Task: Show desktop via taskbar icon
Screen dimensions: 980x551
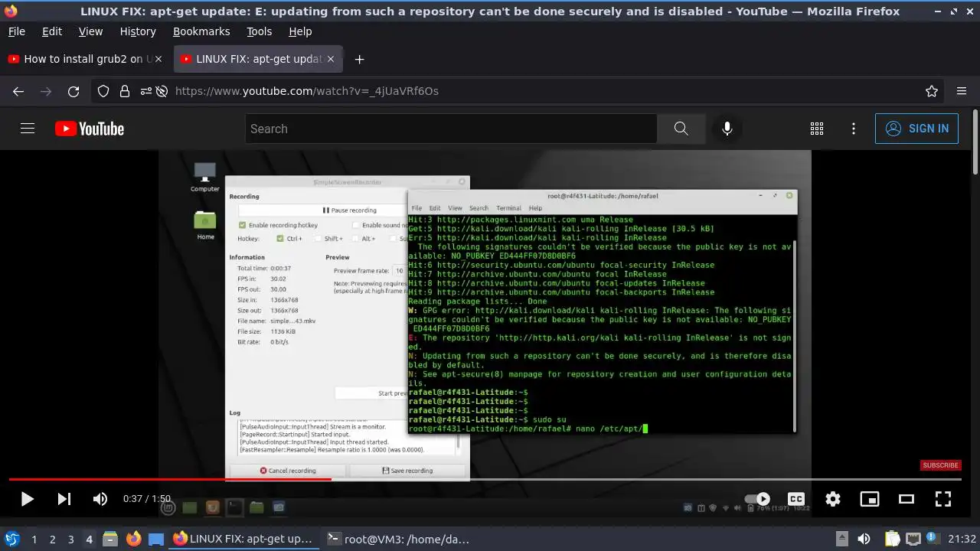Action: (156, 539)
